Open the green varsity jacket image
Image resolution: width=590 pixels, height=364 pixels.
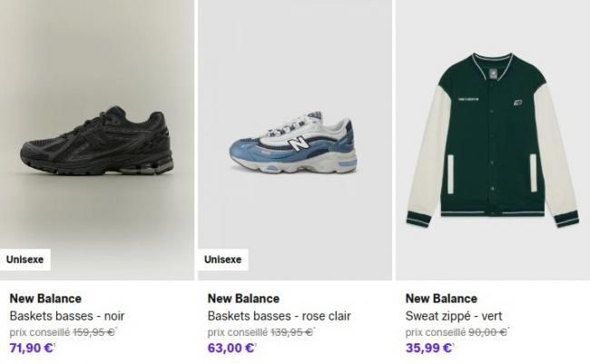pos(492,141)
